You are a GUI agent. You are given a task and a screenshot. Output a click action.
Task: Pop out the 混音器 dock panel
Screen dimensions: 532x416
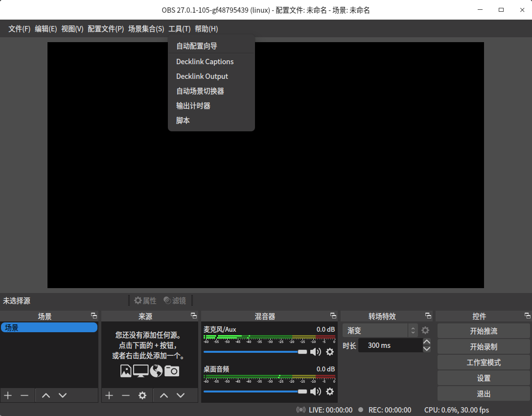point(333,316)
